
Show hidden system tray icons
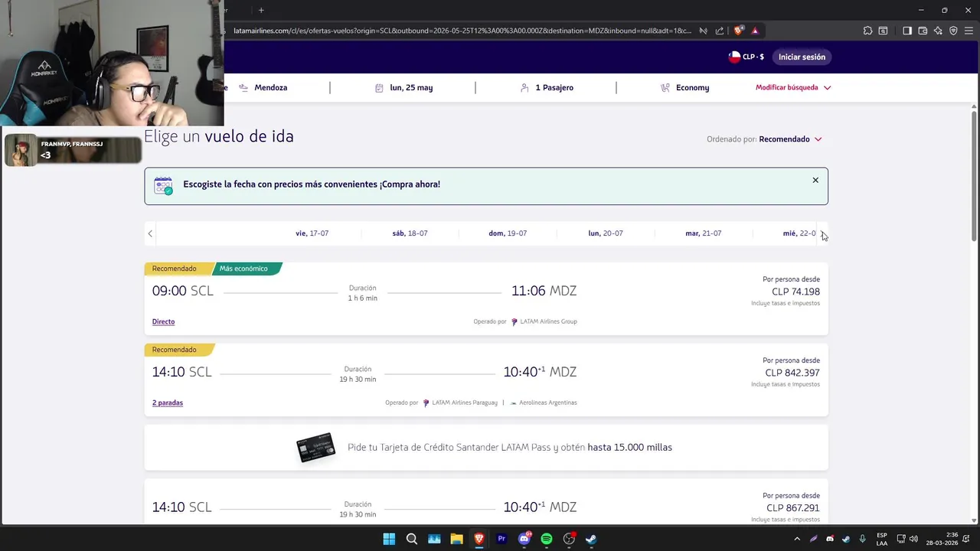coord(797,539)
